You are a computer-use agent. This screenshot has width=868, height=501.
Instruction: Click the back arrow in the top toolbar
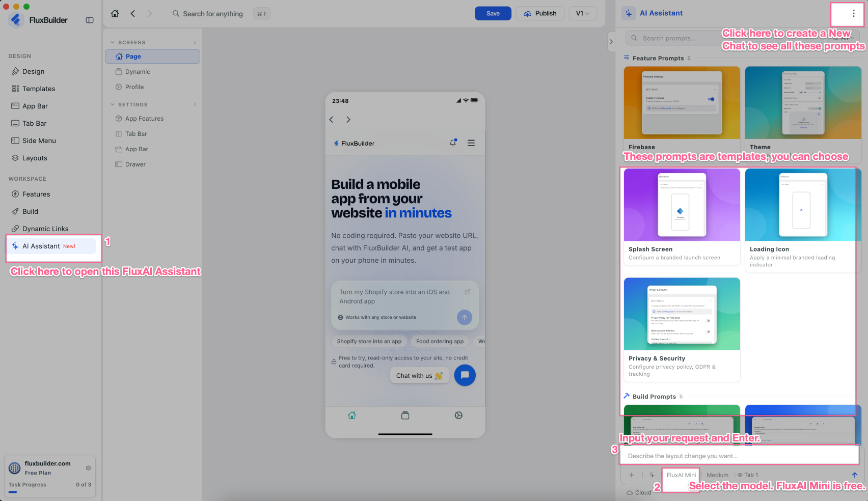[133, 14]
